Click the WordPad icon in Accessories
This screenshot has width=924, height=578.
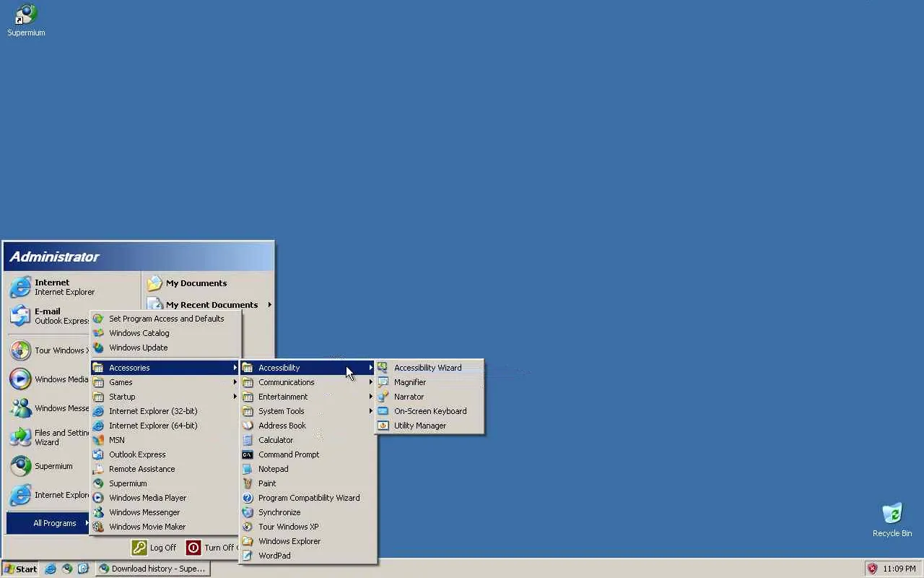(x=248, y=556)
